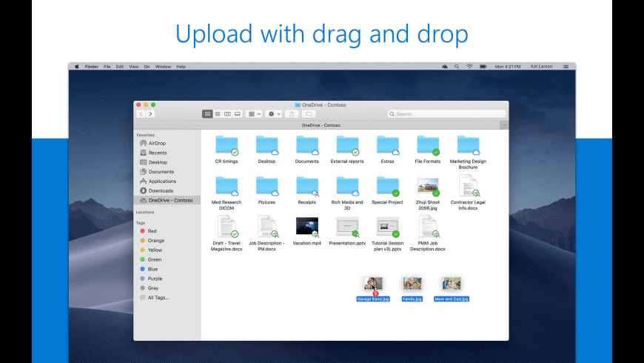This screenshot has height=363, width=644.
Task: Open the Finder menu
Action: [92, 67]
